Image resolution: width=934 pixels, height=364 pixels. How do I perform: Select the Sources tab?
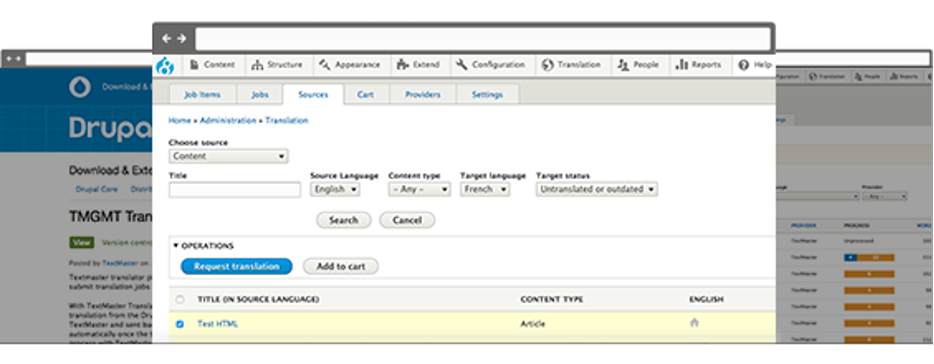coord(313,95)
